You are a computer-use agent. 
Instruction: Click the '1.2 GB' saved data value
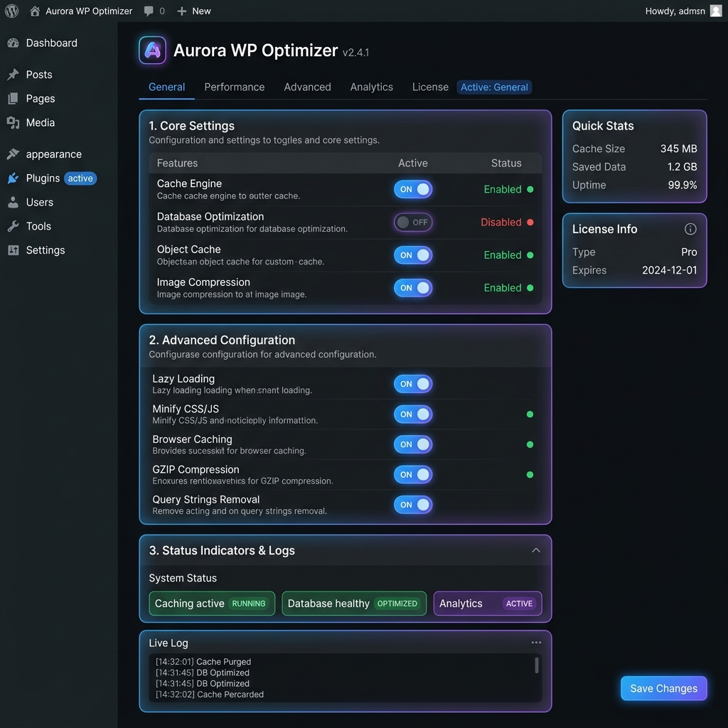682,166
